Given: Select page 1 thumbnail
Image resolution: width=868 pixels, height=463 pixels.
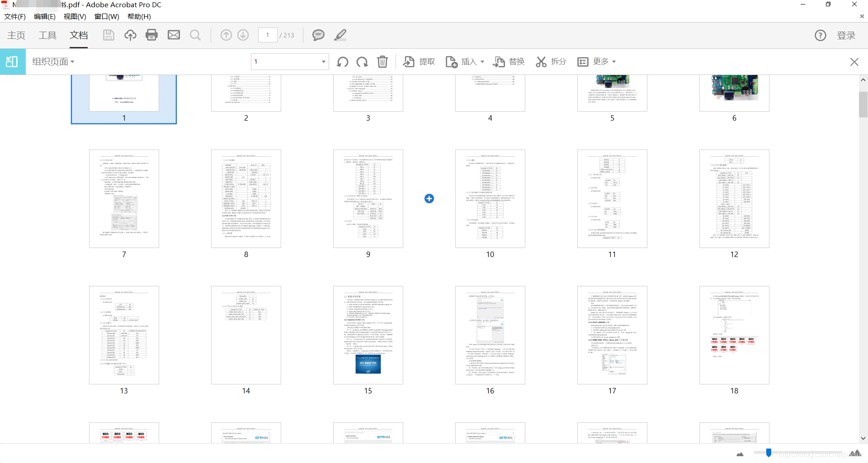Looking at the screenshot, I should 124,93.
